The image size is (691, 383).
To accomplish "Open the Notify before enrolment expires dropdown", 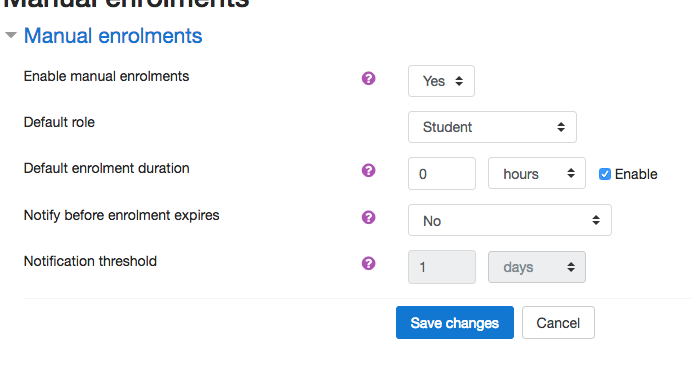I will [x=510, y=220].
